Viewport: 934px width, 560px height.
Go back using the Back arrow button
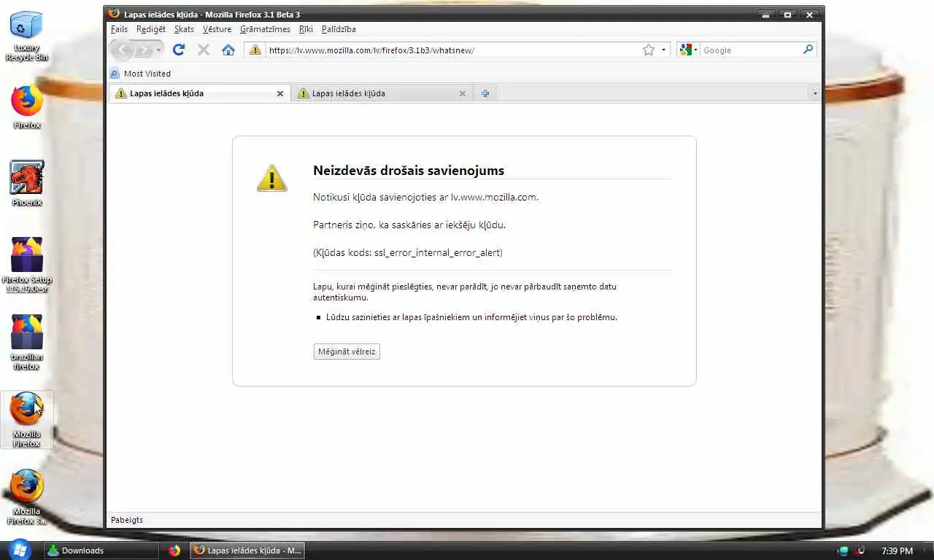(x=123, y=50)
